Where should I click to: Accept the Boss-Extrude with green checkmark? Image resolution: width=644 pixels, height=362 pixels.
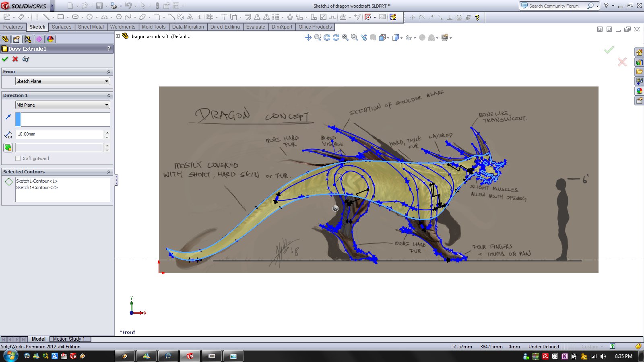point(5,59)
